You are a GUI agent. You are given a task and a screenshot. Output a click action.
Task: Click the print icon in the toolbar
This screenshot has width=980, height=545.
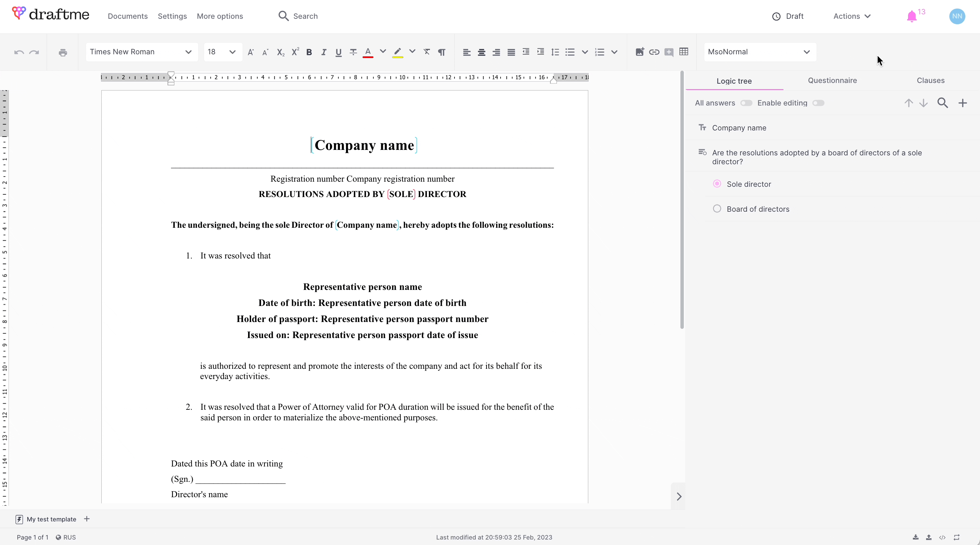[63, 52]
